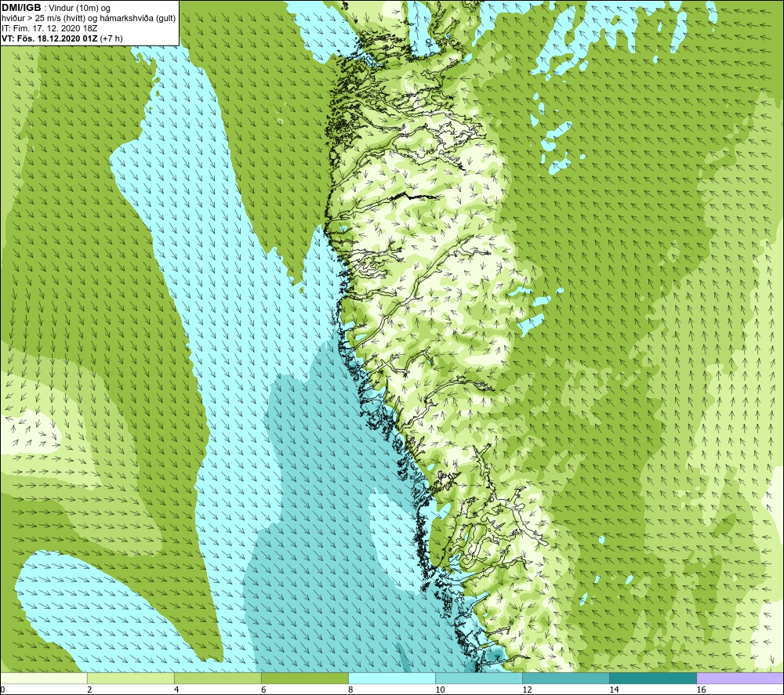Image resolution: width=784 pixels, height=695 pixels.
Task: Click the purple above-16 legend swatch
Action: 740,679
